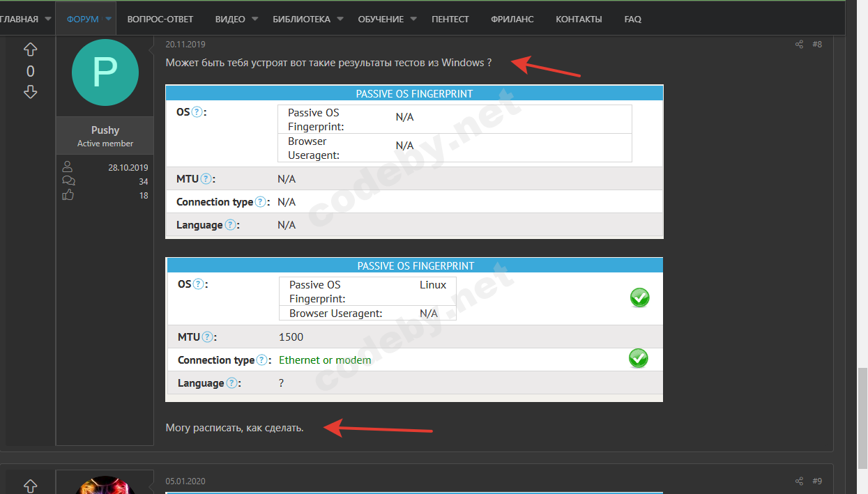Open the ПЕНТЕСТ page
The height and width of the screenshot is (494, 868).
coord(450,20)
